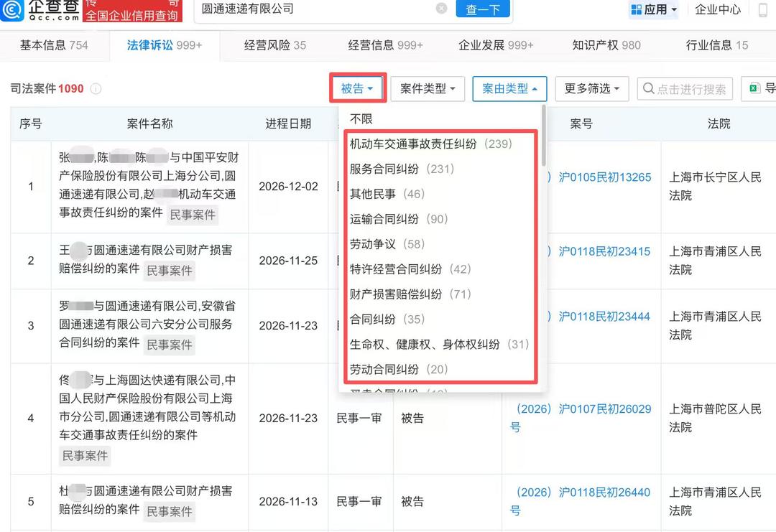The width and height of the screenshot is (776, 532).
Task: Switch to 法律诉讼 tab
Action: point(165,45)
